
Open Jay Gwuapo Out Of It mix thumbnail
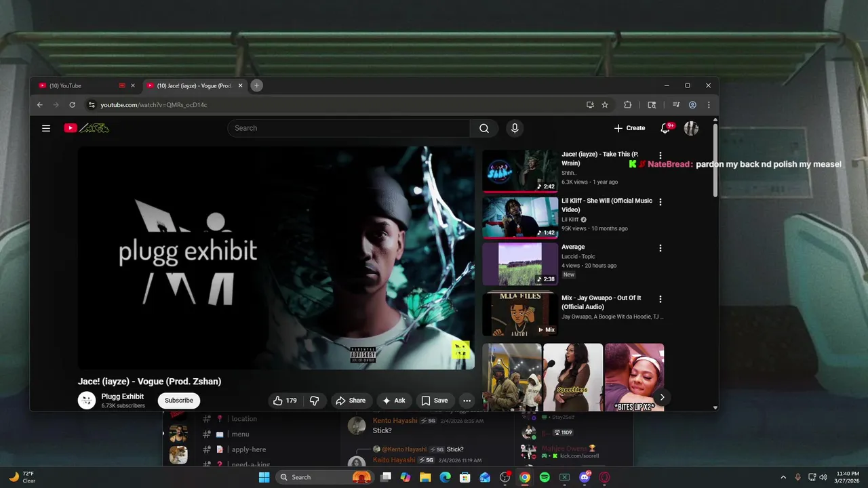pyautogui.click(x=520, y=314)
